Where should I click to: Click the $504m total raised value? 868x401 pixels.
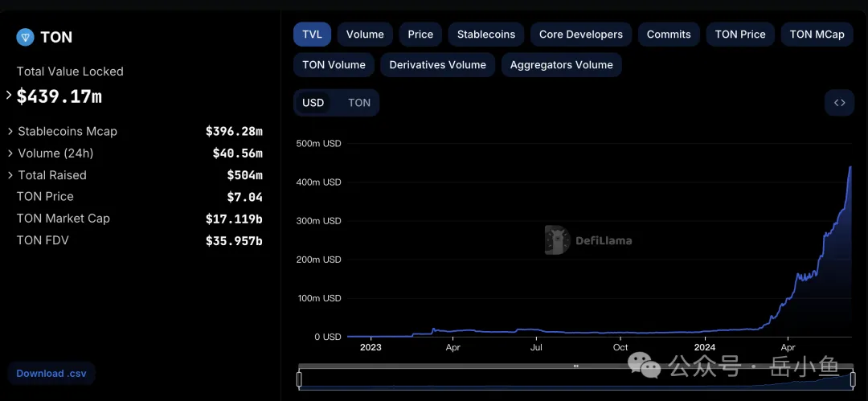coord(244,175)
